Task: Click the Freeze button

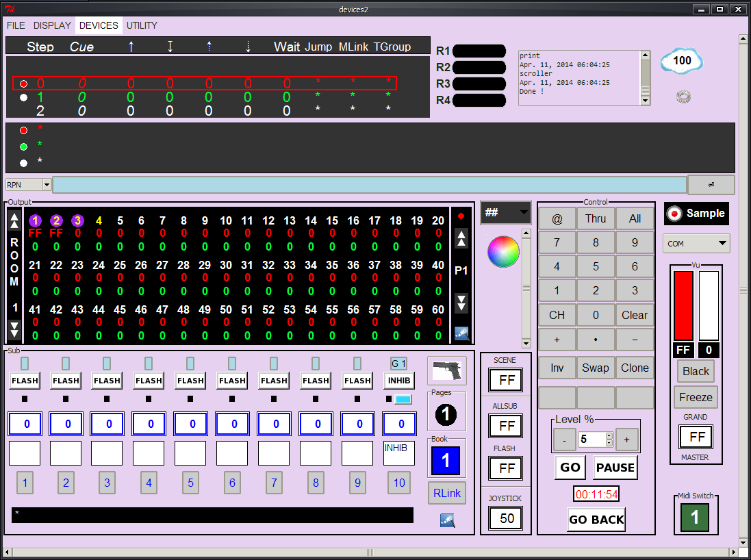Action: click(696, 397)
